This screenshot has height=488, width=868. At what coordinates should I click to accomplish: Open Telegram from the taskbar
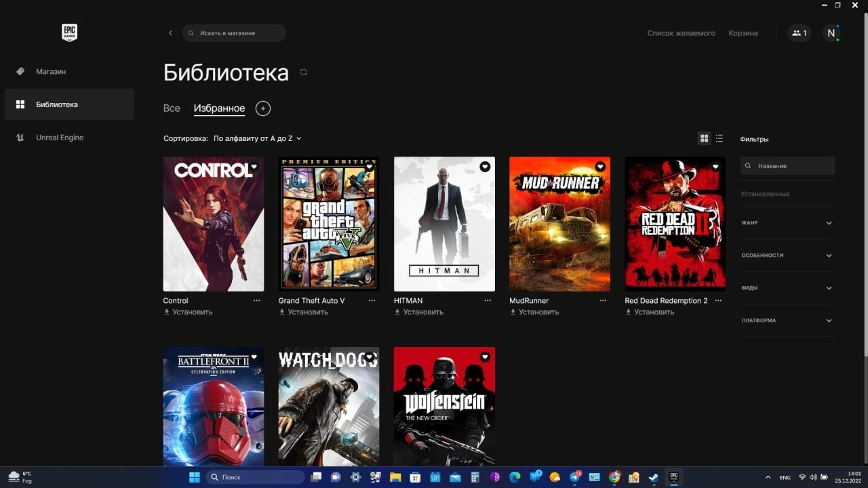575,477
